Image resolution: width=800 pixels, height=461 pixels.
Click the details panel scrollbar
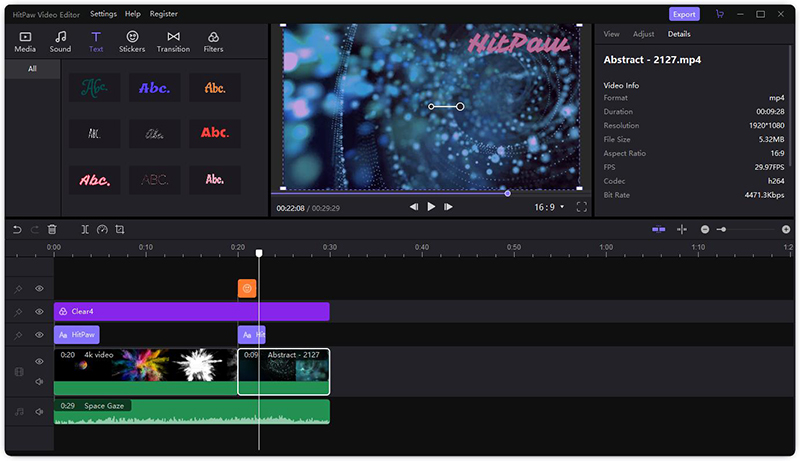coord(791,106)
